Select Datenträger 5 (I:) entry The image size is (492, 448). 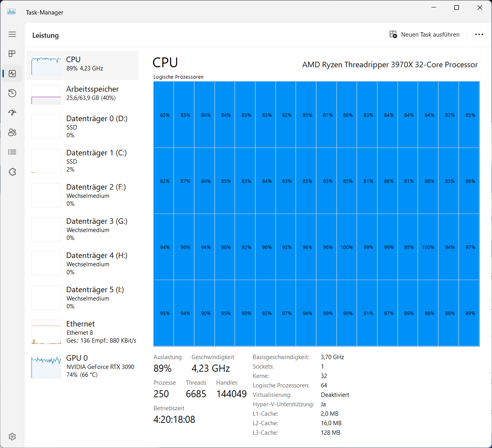click(82, 298)
